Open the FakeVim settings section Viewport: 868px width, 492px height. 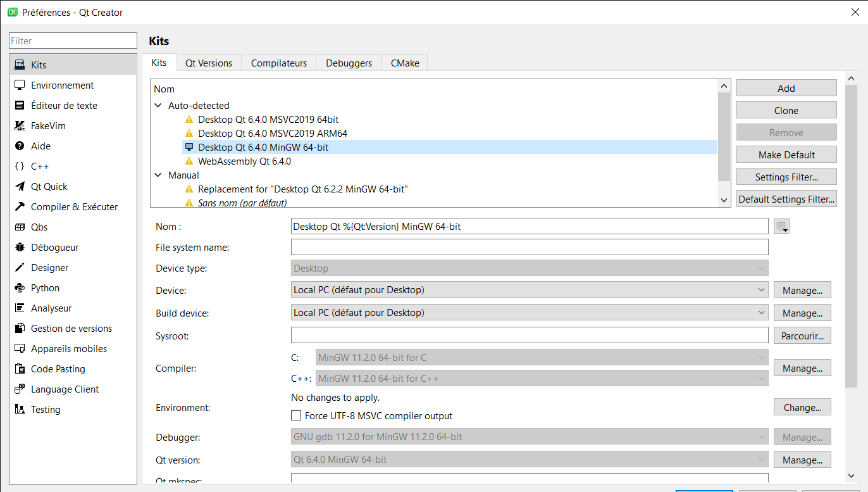tap(47, 125)
